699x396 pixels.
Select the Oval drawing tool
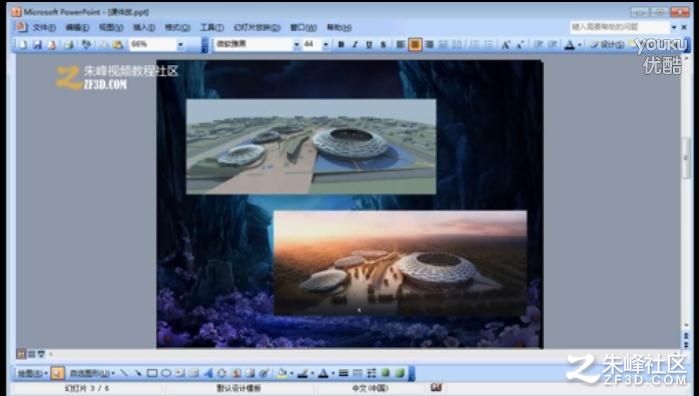pos(166,373)
